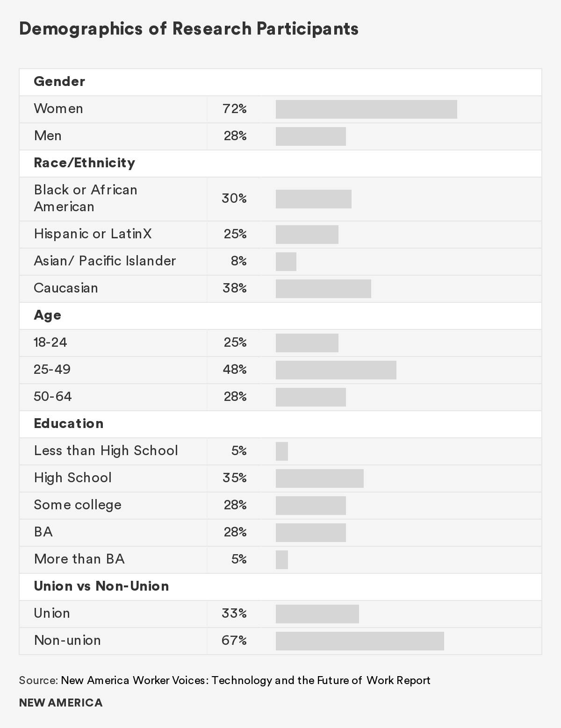This screenshot has width=561, height=728.
Task: Click the Race/Ethnicity section heading
Action: pos(84,163)
